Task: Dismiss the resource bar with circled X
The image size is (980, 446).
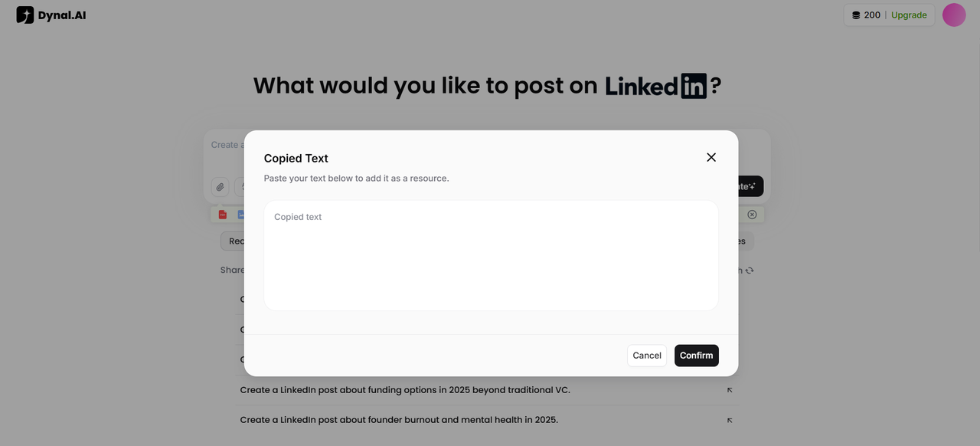Action: [x=752, y=215]
